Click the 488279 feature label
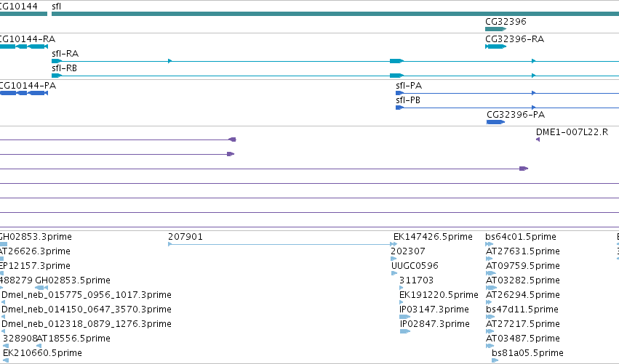619x364 pixels. (16, 280)
